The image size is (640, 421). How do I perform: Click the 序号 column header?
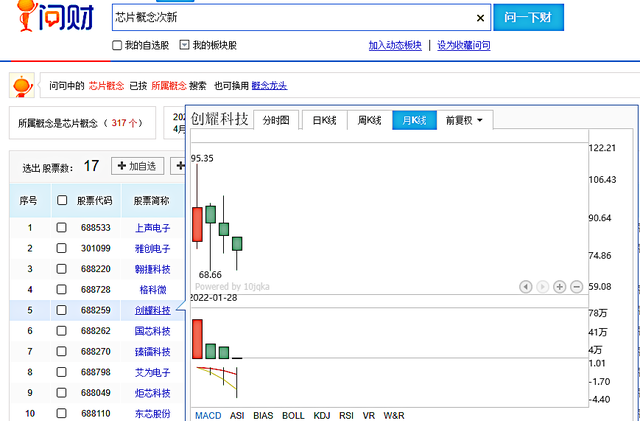tap(28, 200)
